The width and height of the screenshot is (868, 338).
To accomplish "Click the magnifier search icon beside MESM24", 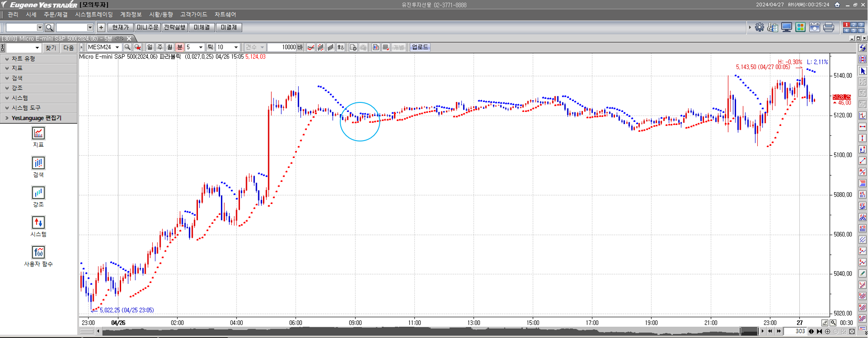I will (127, 47).
